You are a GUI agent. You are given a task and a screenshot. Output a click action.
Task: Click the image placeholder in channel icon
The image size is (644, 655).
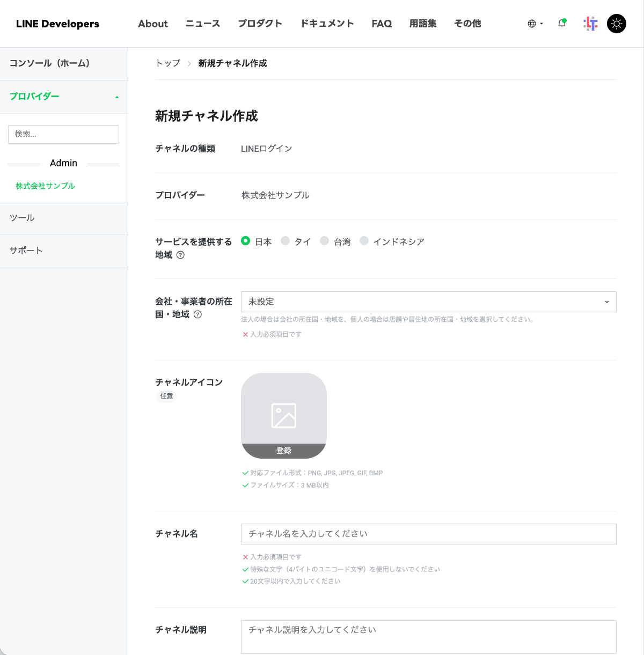pyautogui.click(x=284, y=415)
